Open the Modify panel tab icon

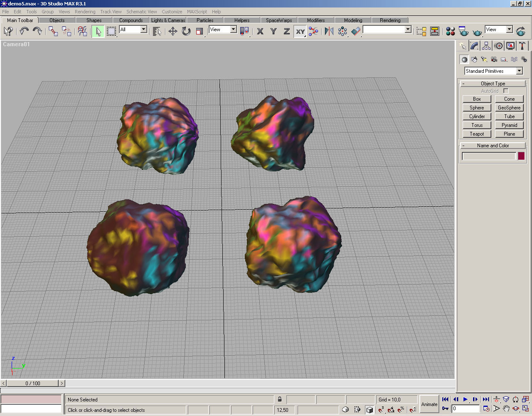(474, 46)
